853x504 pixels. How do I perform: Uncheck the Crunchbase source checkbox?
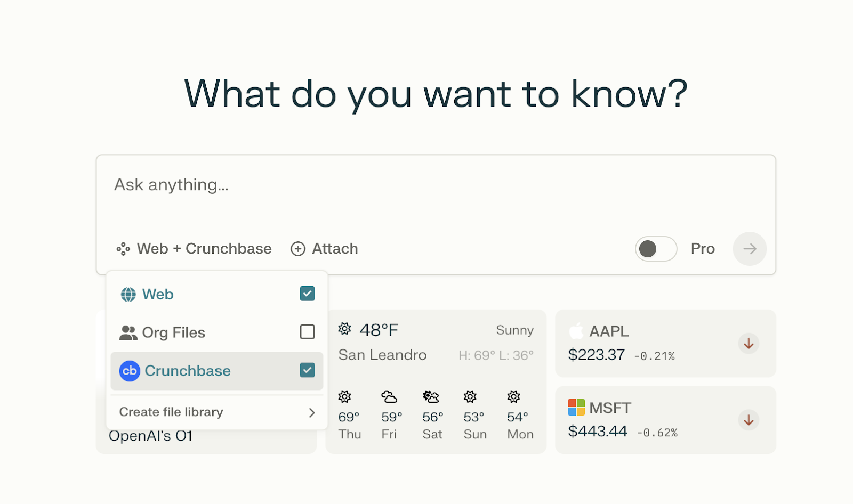[307, 370]
